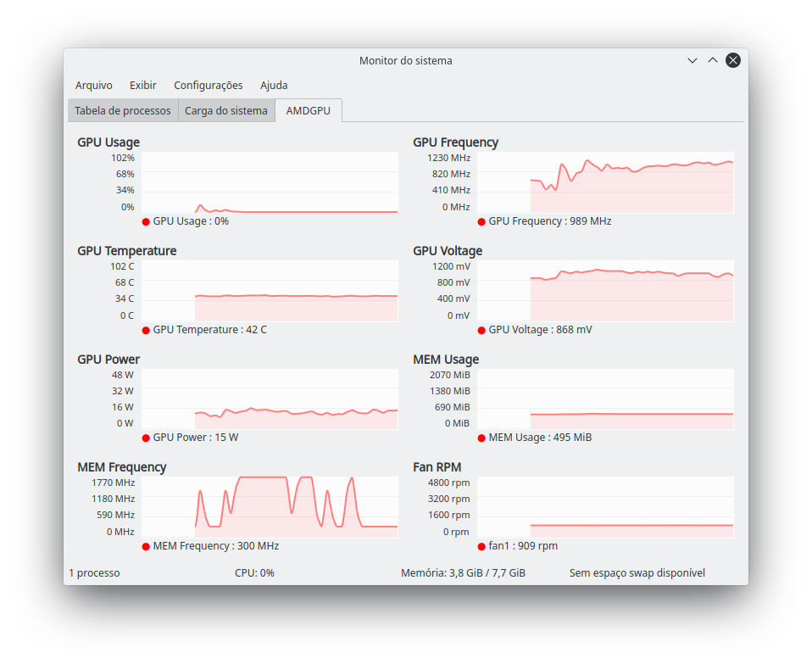Click 'Sem espaço swap disponível' status text
This screenshot has height=664, width=812.
coord(637,573)
